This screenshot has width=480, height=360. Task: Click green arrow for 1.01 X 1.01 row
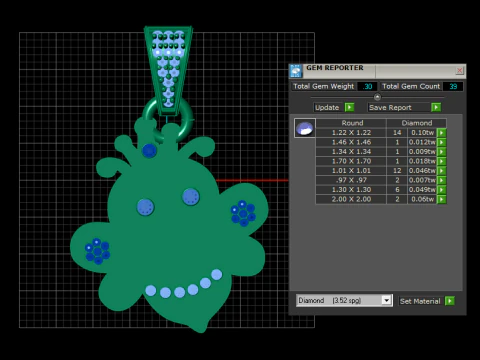coord(442,171)
